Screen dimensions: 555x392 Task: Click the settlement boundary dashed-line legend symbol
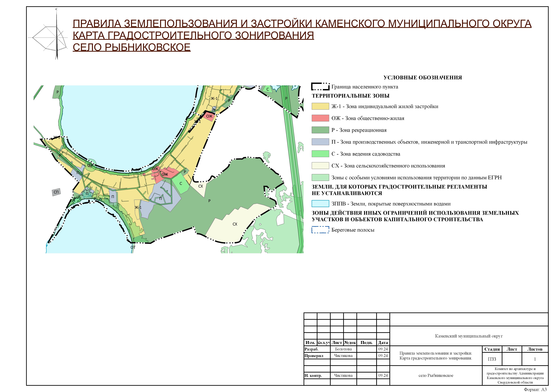click(x=320, y=87)
